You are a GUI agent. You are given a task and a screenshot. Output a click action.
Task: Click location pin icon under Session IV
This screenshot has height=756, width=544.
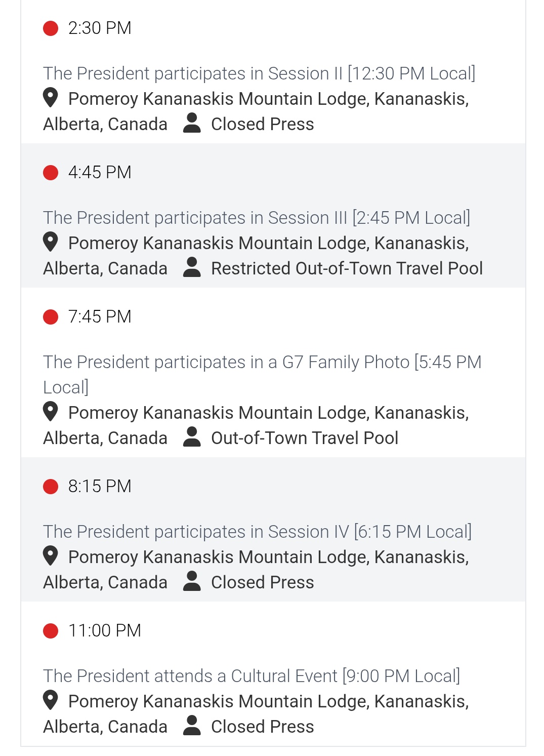pyautogui.click(x=51, y=556)
